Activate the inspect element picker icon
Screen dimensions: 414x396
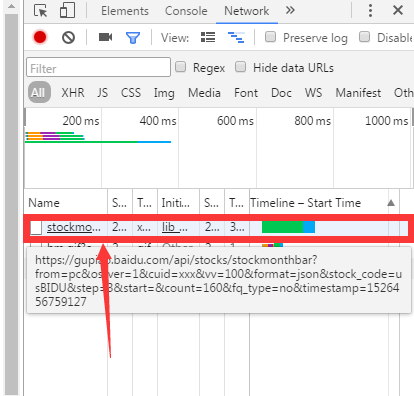click(41, 11)
